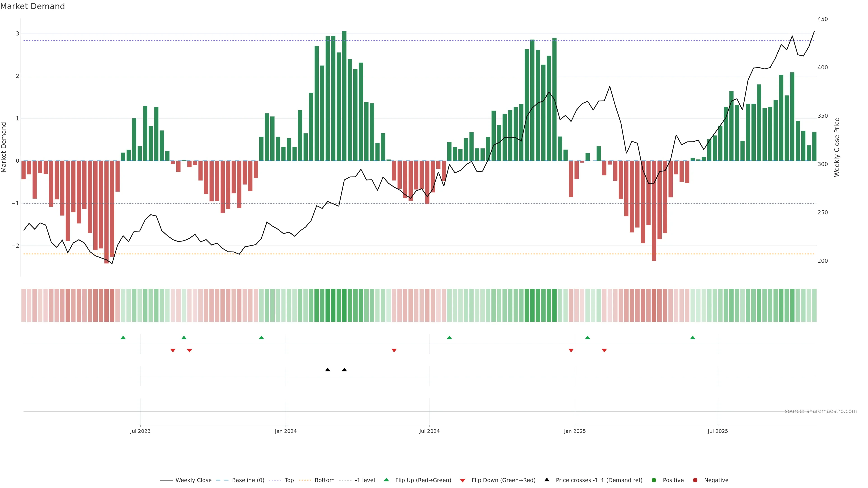Click the first green flip-up marker before Jul 2023
868x488 pixels.
pyautogui.click(x=123, y=338)
